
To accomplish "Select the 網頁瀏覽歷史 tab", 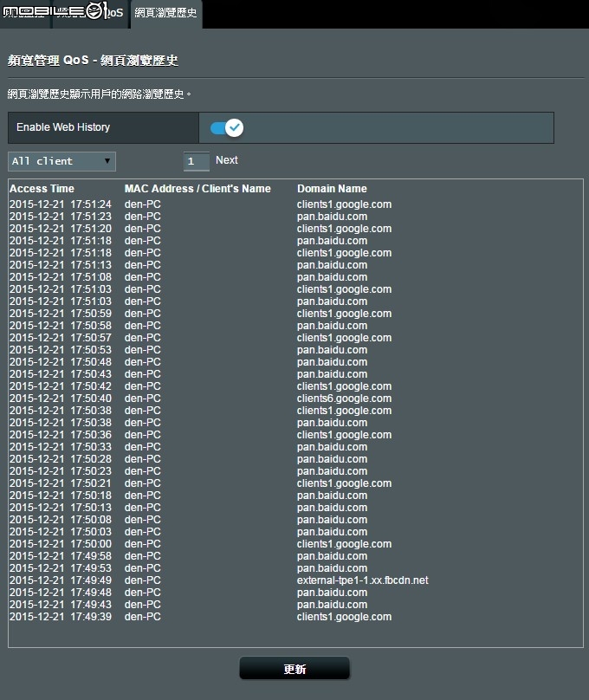I will [166, 13].
